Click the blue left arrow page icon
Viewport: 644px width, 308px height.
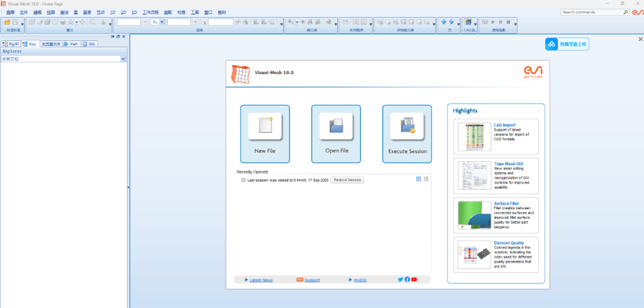pyautogui.click(x=443, y=22)
